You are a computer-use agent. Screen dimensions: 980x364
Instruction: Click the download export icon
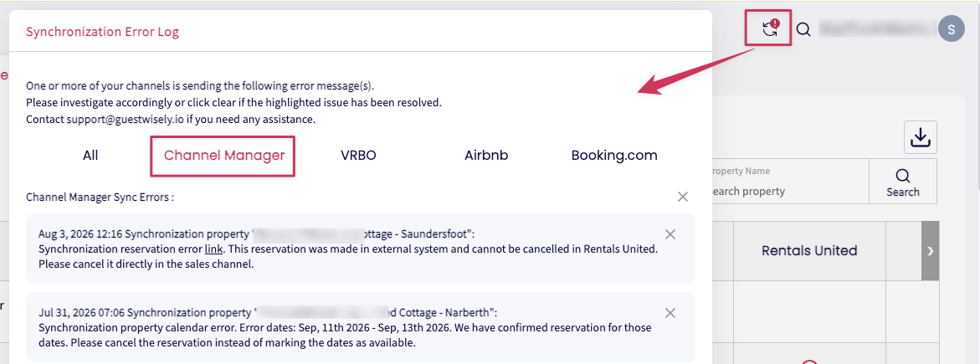pyautogui.click(x=920, y=137)
